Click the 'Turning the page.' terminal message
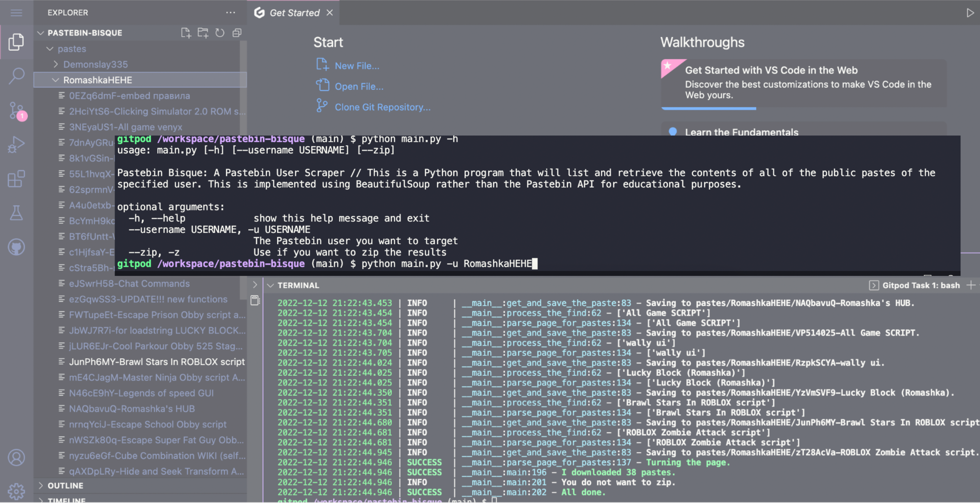Viewport: 980px width, 503px height. coord(688,462)
